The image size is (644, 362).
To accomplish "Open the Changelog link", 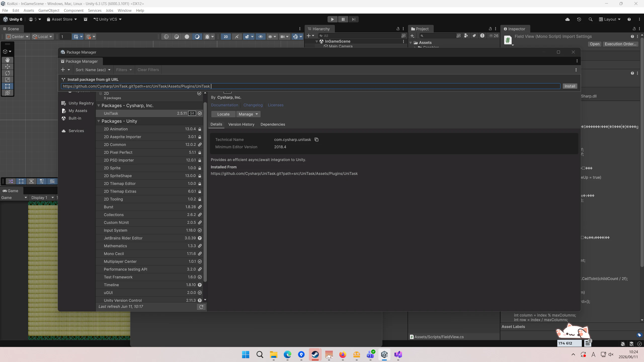I will (x=253, y=105).
